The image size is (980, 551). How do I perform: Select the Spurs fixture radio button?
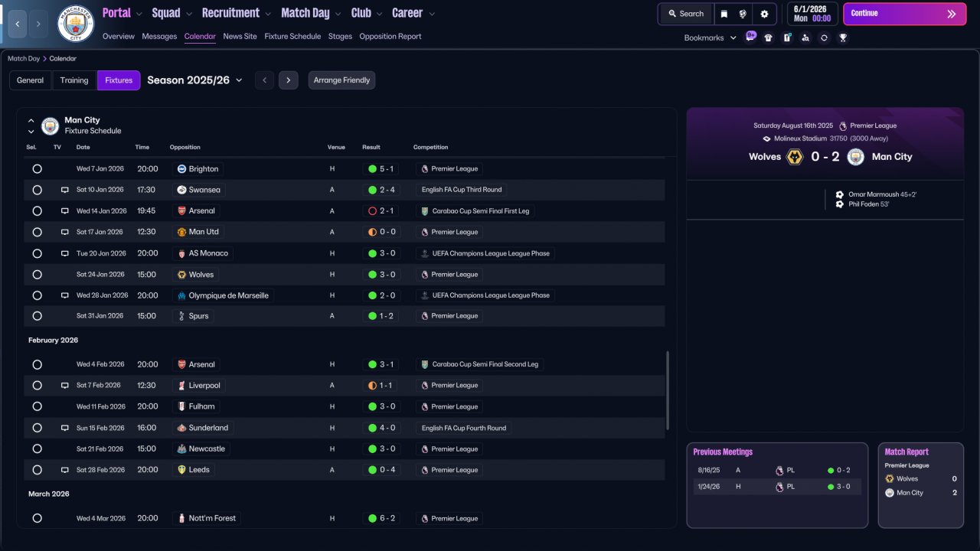click(x=37, y=316)
